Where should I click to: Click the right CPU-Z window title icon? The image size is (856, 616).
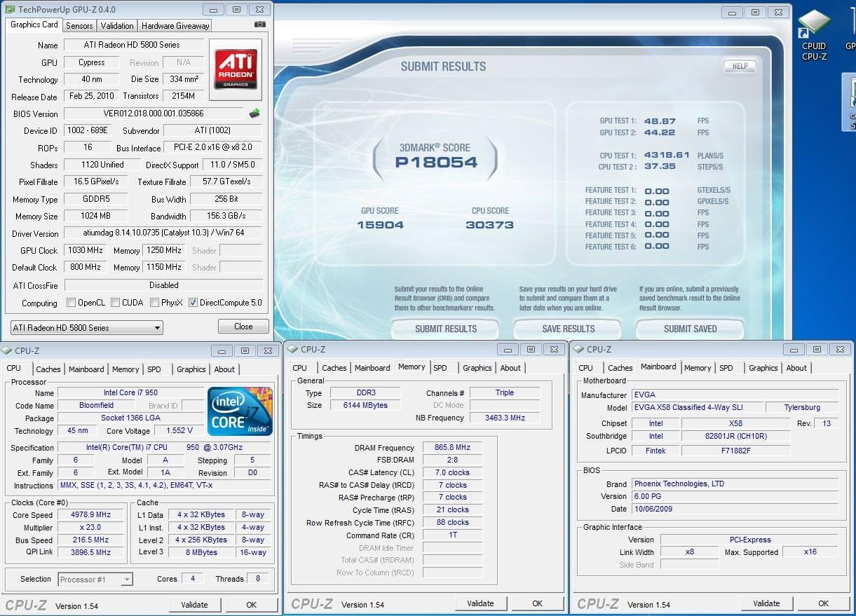[x=579, y=349]
